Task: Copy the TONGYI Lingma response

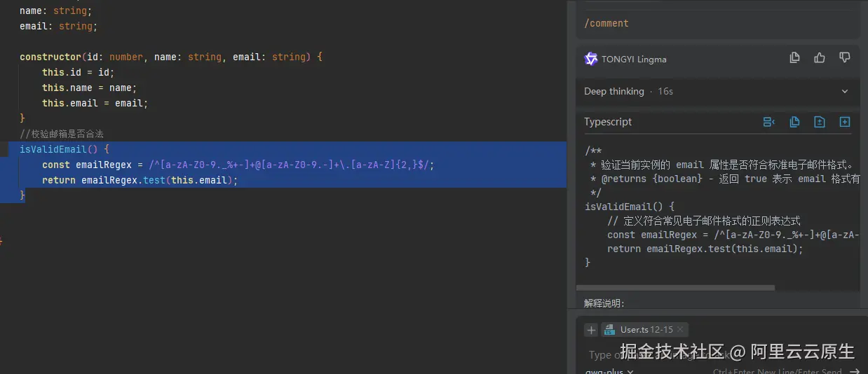Action: tap(794, 58)
